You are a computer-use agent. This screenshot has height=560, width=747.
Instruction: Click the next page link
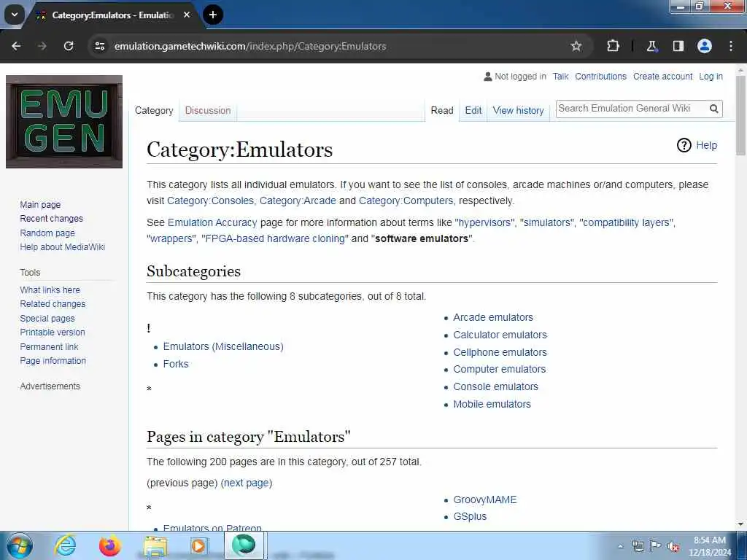coord(247,483)
